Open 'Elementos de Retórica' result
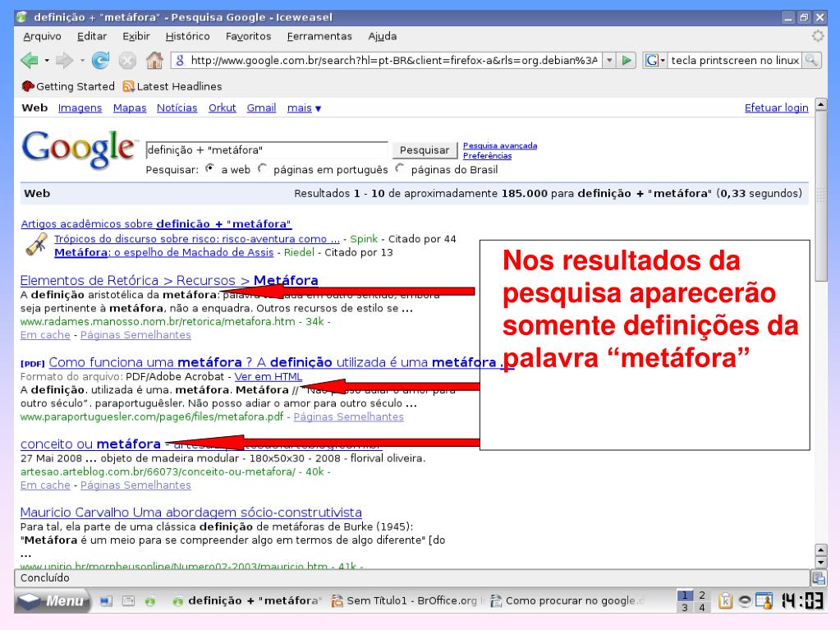840x630 pixels. pos(169,280)
